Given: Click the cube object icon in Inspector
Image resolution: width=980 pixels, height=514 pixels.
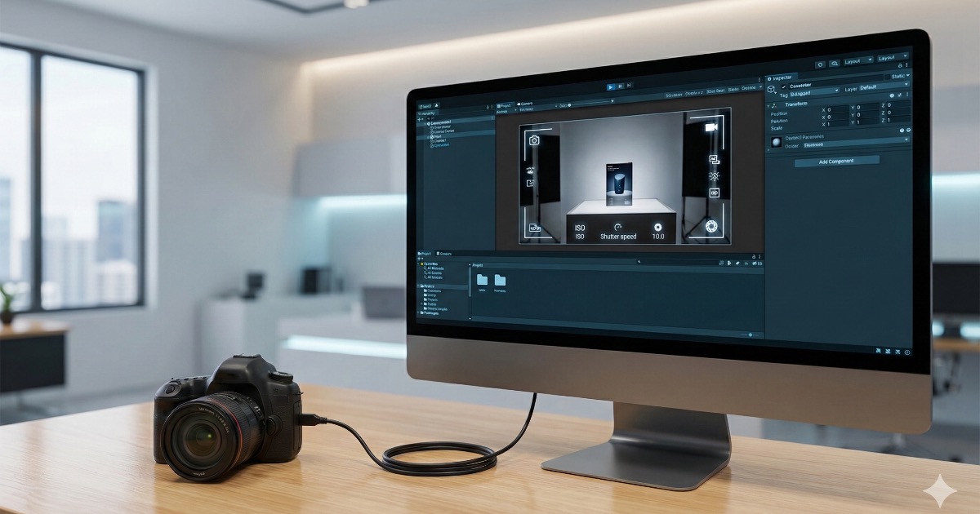Looking at the screenshot, I should pos(771,89).
